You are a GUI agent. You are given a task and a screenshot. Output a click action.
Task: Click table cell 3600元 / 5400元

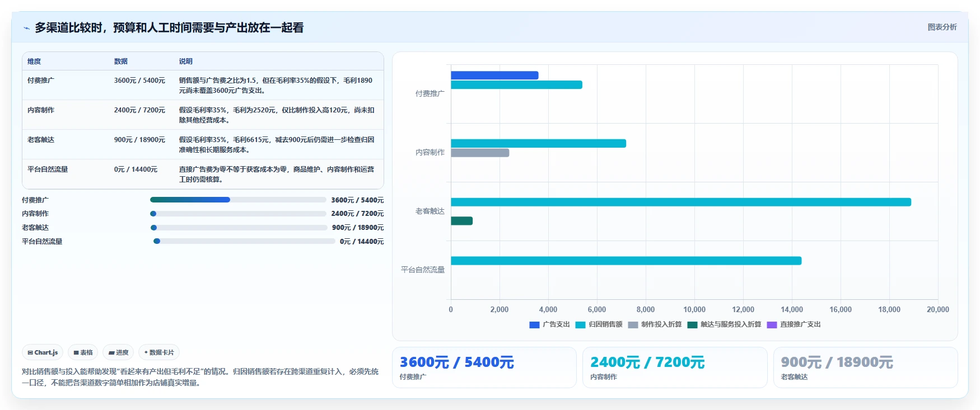pyautogui.click(x=139, y=81)
